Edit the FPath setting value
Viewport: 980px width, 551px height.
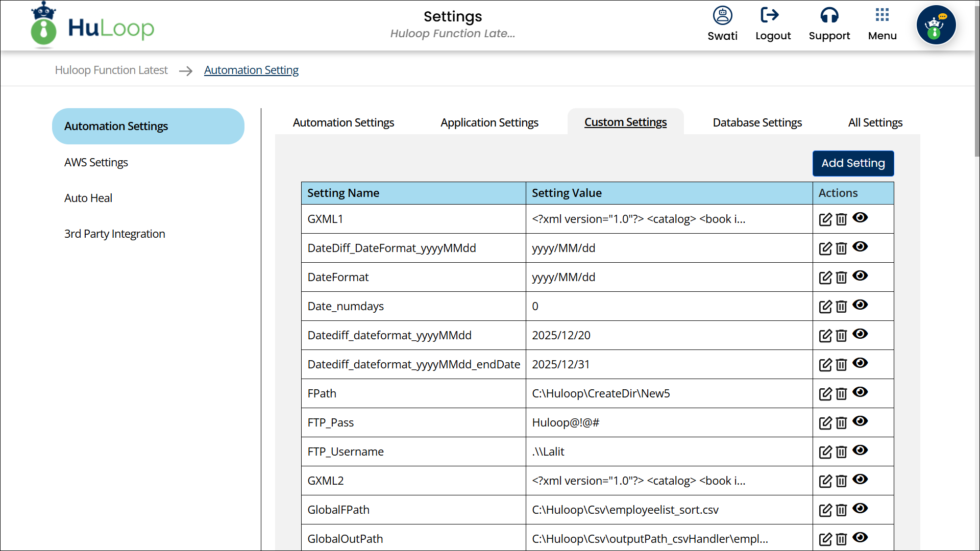coord(825,394)
